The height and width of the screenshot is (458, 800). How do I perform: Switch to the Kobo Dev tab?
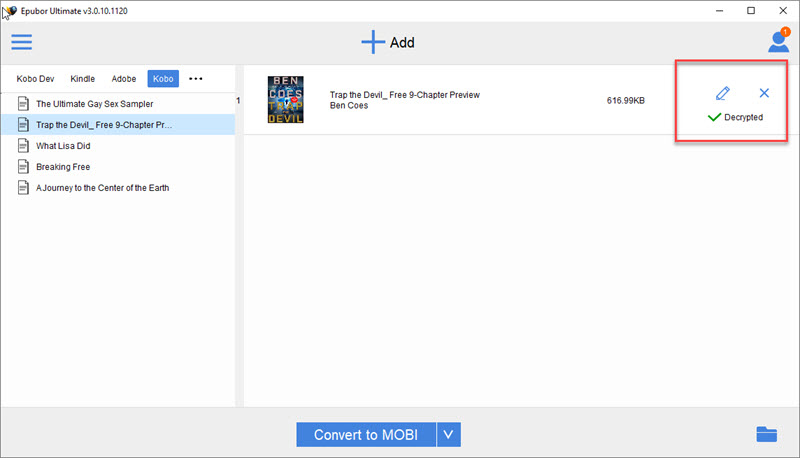tap(35, 79)
